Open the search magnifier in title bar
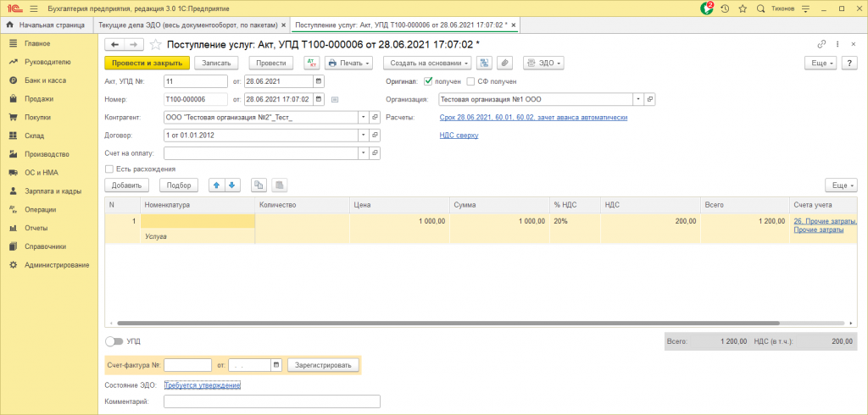The image size is (868, 415). (760, 8)
